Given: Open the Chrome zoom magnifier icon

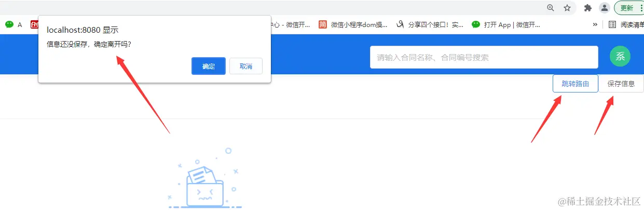Looking at the screenshot, I should [551, 8].
